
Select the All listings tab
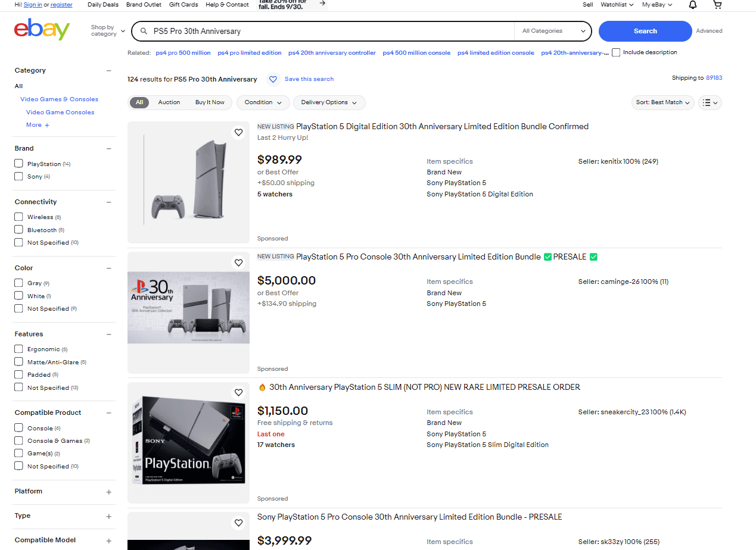[139, 102]
